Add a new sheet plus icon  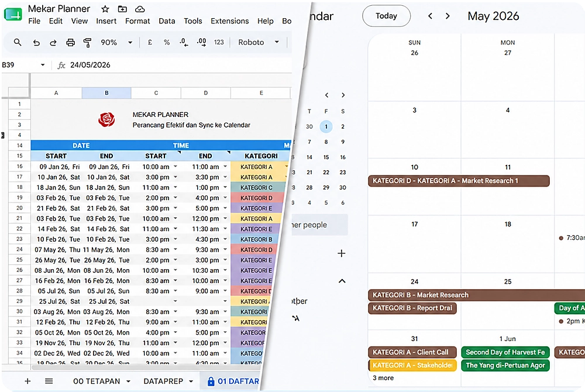(27, 381)
